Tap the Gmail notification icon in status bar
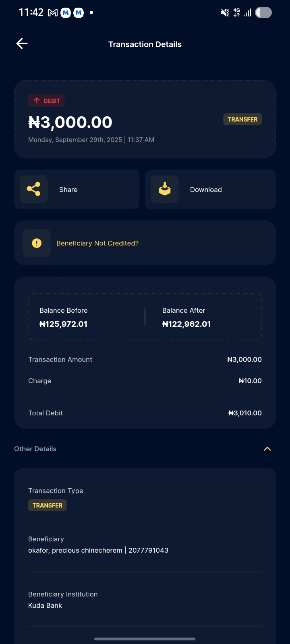This screenshot has width=290, height=644. 52,13
